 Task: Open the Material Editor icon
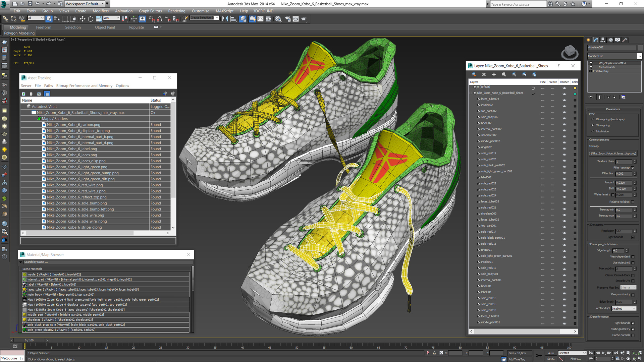coord(278,19)
